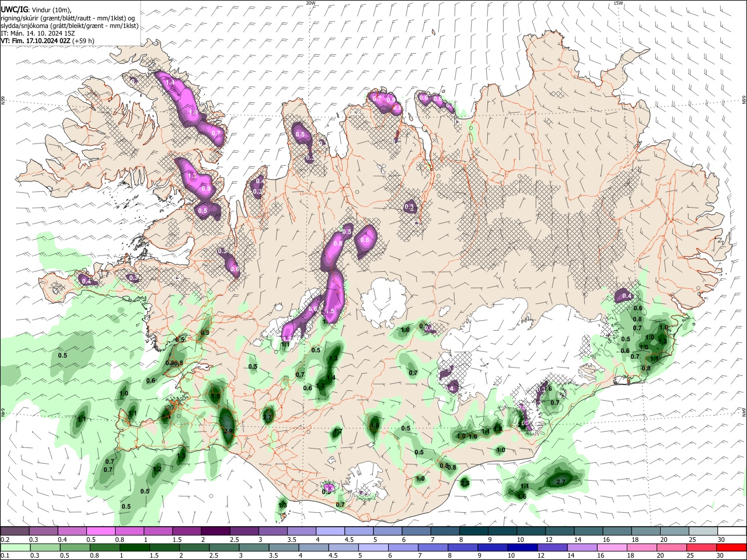Select the dark blue rain swatch labeled 10
This screenshot has height=560, width=747.
tap(521, 547)
